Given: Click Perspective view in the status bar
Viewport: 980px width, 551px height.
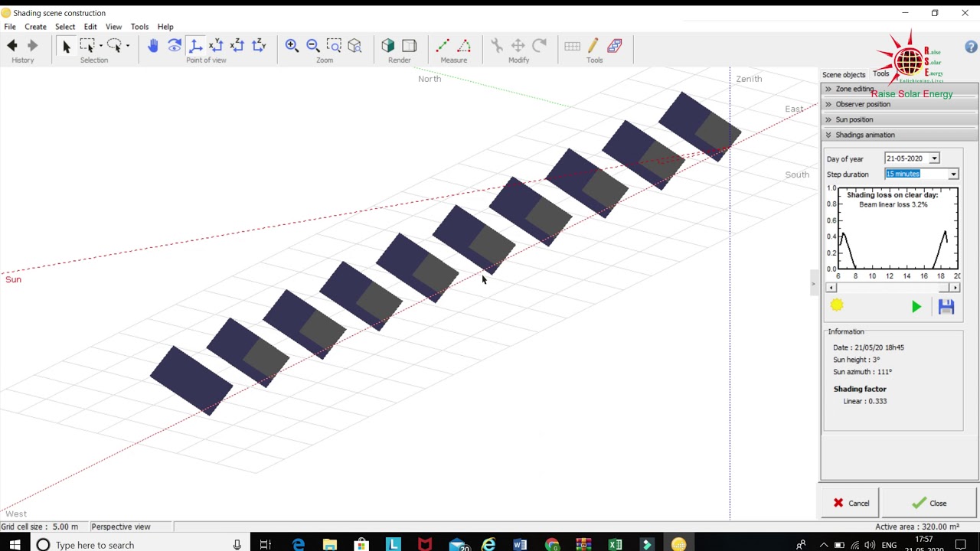Looking at the screenshot, I should [121, 527].
